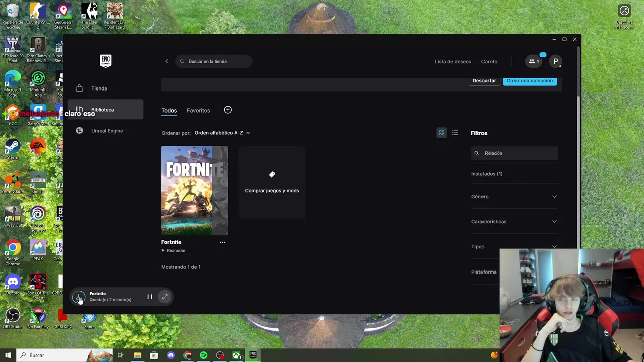The image size is (644, 362).
Task: Click the Buscar en la tienda search field
Action: click(213, 61)
